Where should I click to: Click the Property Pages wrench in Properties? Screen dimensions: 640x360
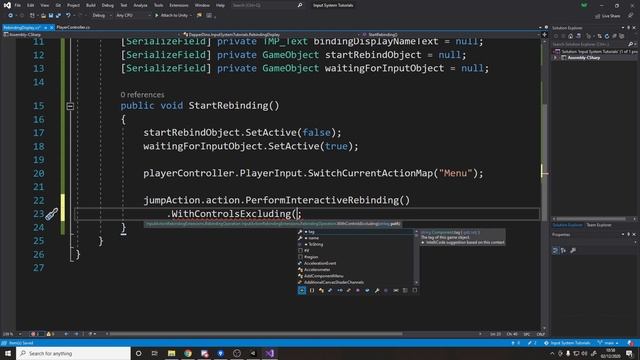[x=573, y=251]
